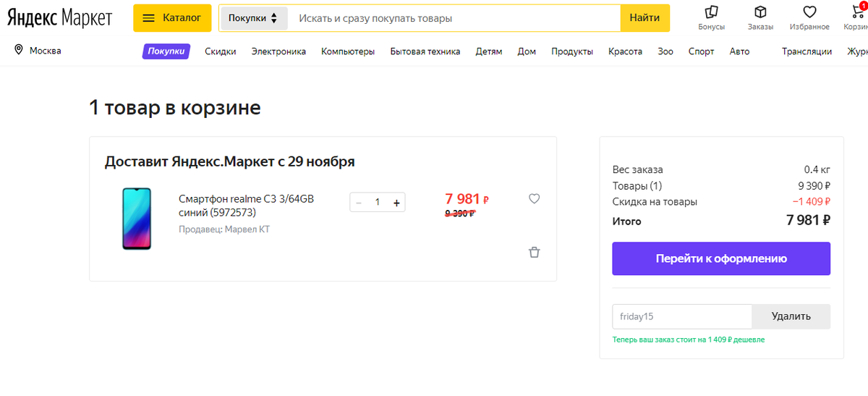Open the Каталог menu button
868x396 pixels.
(x=172, y=18)
